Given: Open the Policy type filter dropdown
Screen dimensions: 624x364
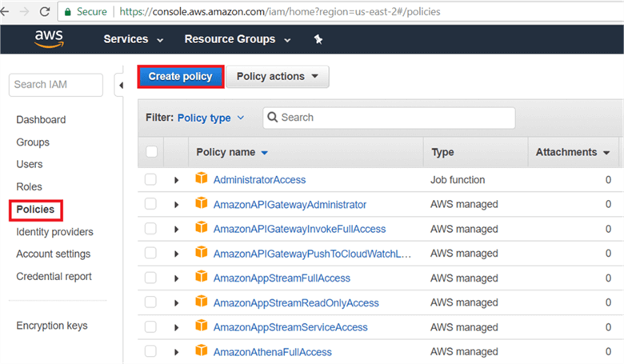Looking at the screenshot, I should [x=210, y=118].
